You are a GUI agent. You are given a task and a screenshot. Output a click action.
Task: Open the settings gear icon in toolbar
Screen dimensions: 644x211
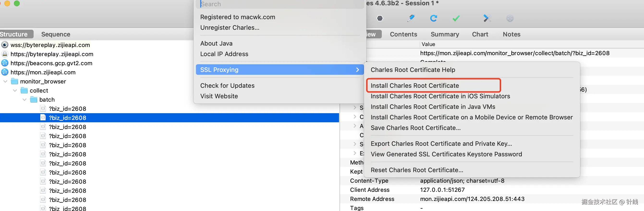pyautogui.click(x=510, y=18)
